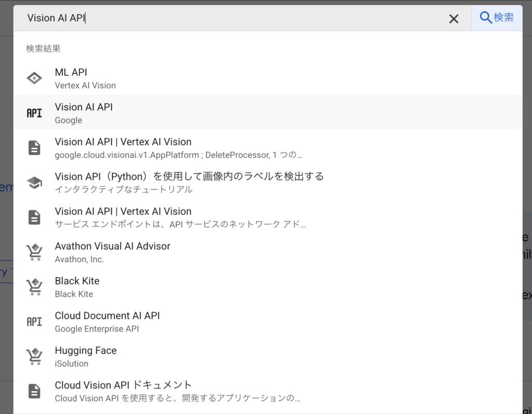Clear the search query with the X button

point(454,18)
